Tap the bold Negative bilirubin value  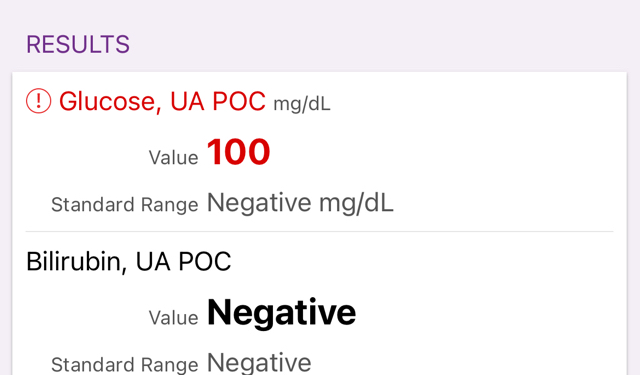pos(282,313)
